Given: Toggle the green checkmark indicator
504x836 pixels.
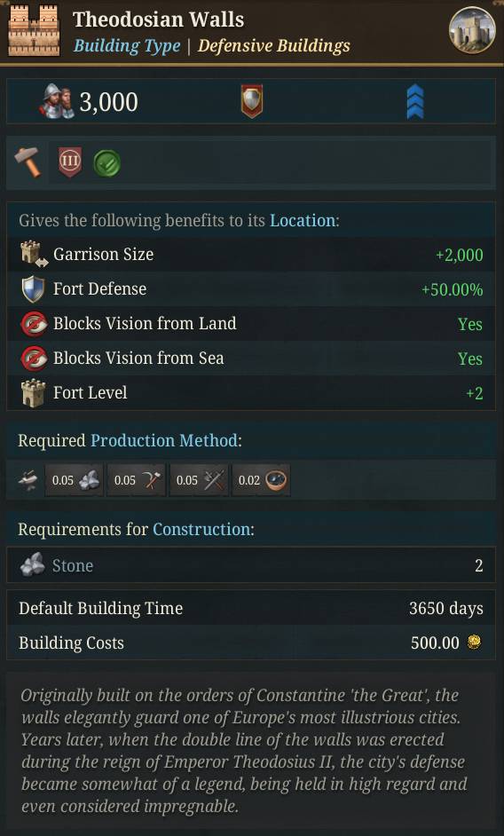Looking at the screenshot, I should click(x=106, y=163).
